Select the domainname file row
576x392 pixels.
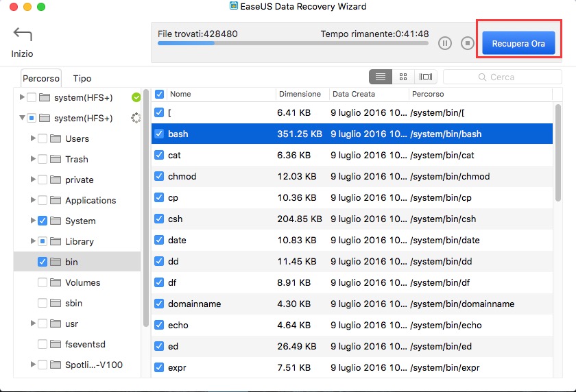352,304
